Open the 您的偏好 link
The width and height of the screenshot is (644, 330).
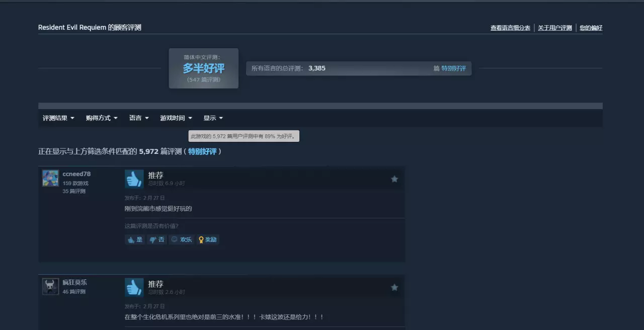[591, 28]
